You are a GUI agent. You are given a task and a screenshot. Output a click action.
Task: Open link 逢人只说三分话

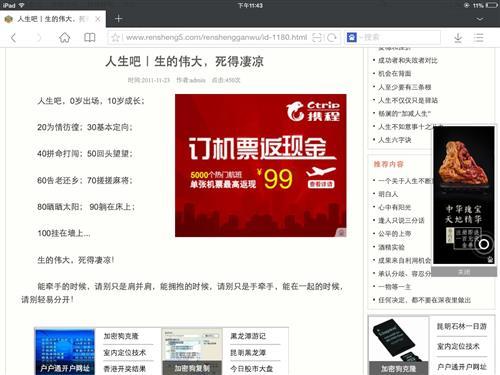pos(401,220)
